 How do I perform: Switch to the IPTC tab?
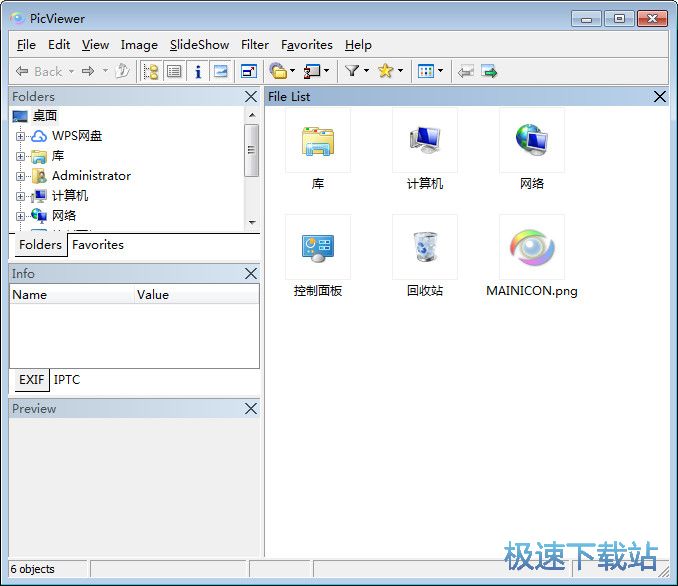[67, 380]
